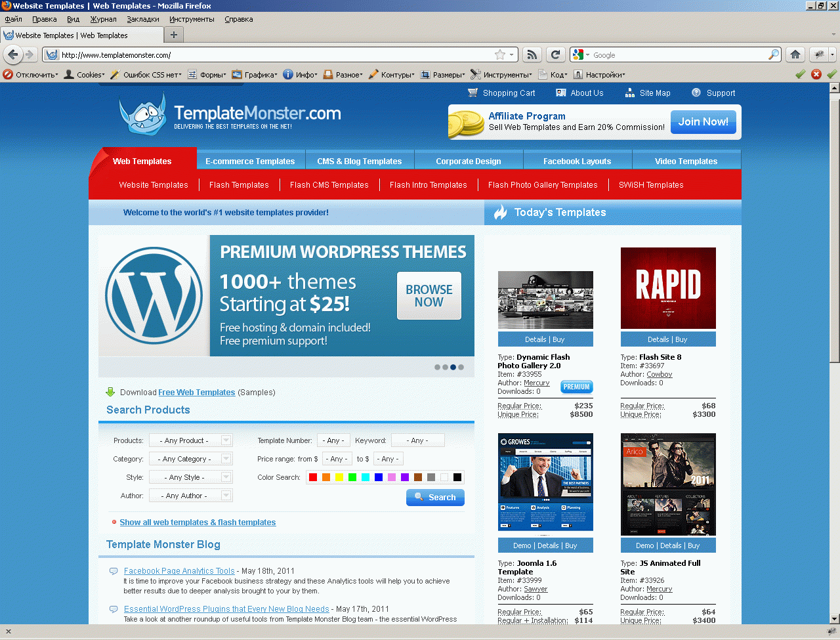
Task: Click the Browse Now button on WordPress banner
Action: click(x=429, y=296)
